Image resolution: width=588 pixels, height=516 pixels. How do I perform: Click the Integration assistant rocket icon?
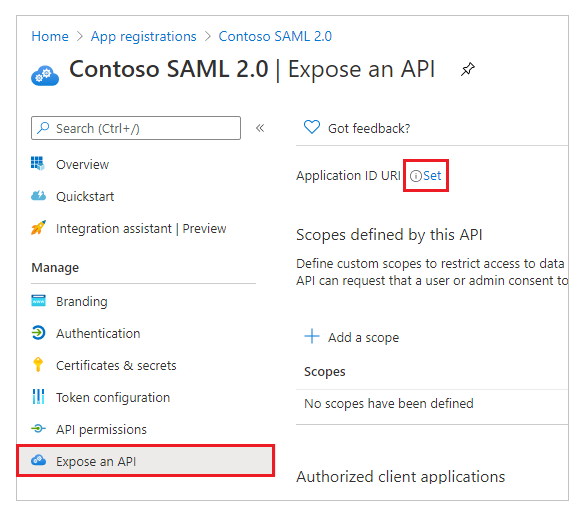[x=38, y=227]
